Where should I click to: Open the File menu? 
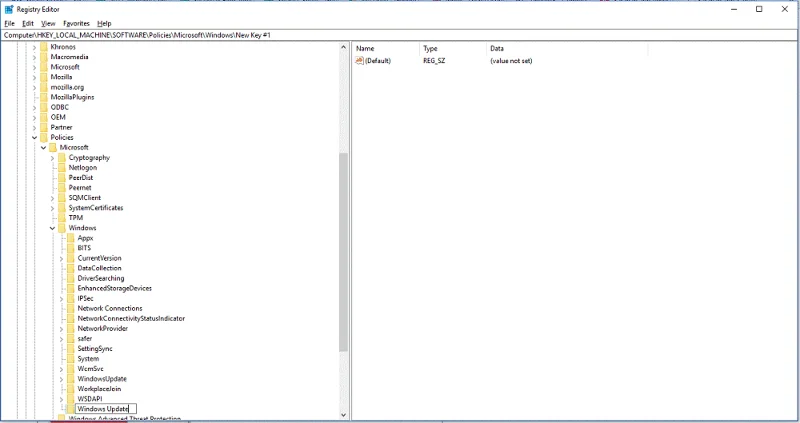(9, 23)
